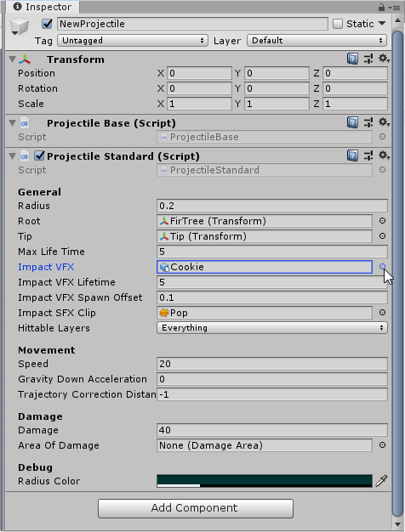Open Inspector panel options menu

(395, 7)
